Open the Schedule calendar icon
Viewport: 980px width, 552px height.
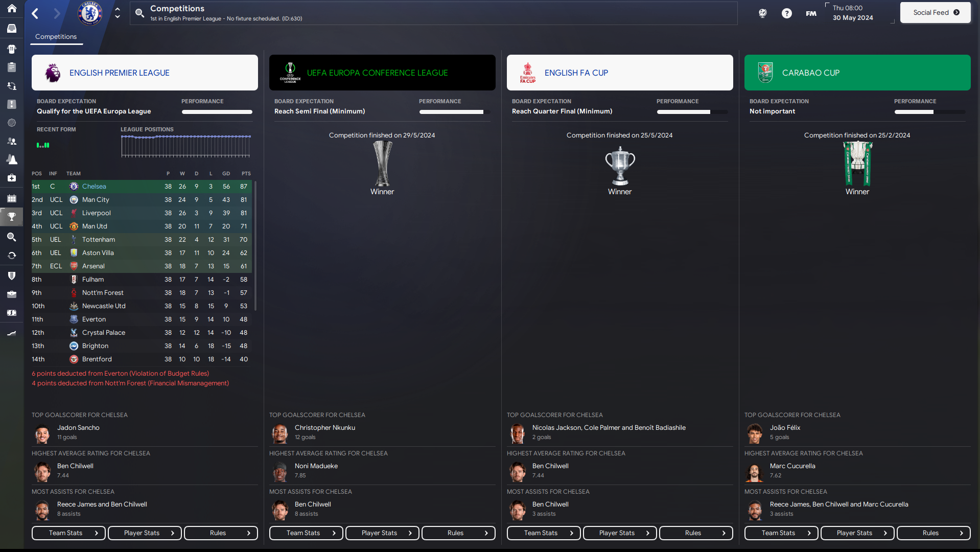point(12,198)
